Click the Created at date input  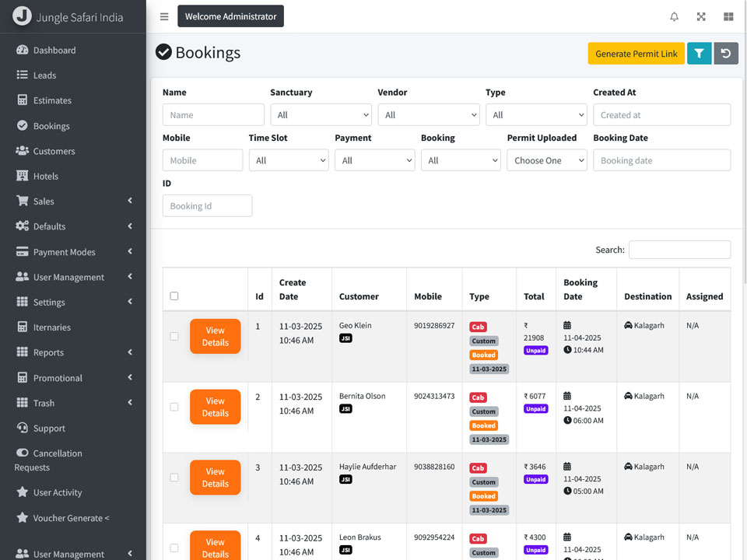click(x=661, y=115)
